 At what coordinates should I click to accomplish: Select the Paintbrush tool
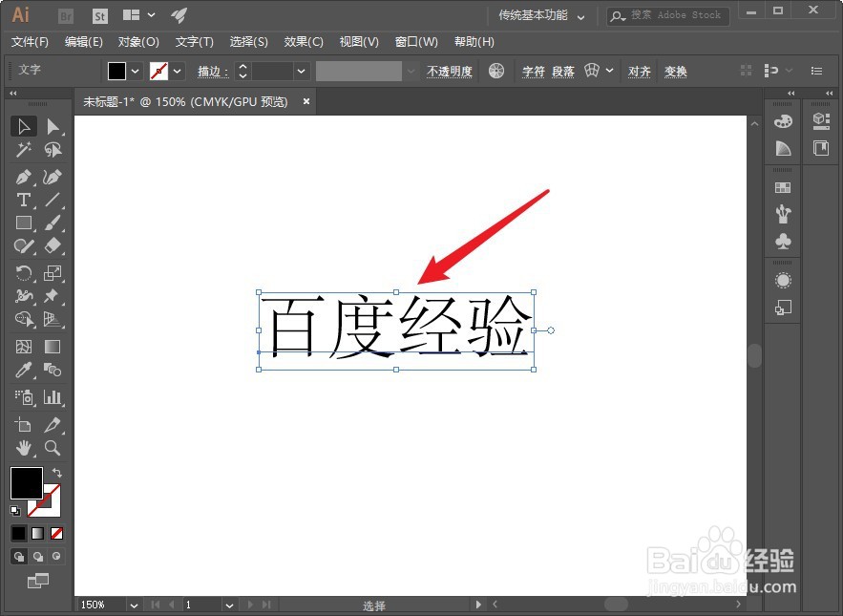pyautogui.click(x=53, y=223)
